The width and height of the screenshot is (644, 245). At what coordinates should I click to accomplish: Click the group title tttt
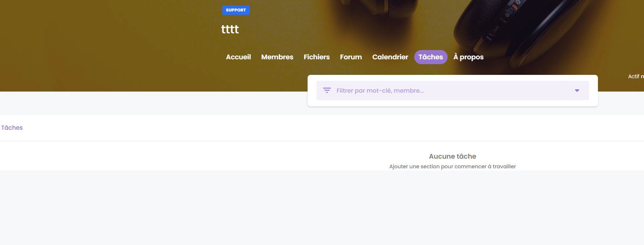coord(230,29)
